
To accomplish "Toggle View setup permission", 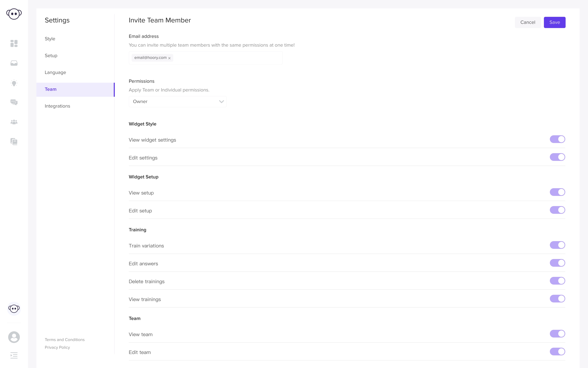I will pyautogui.click(x=557, y=192).
